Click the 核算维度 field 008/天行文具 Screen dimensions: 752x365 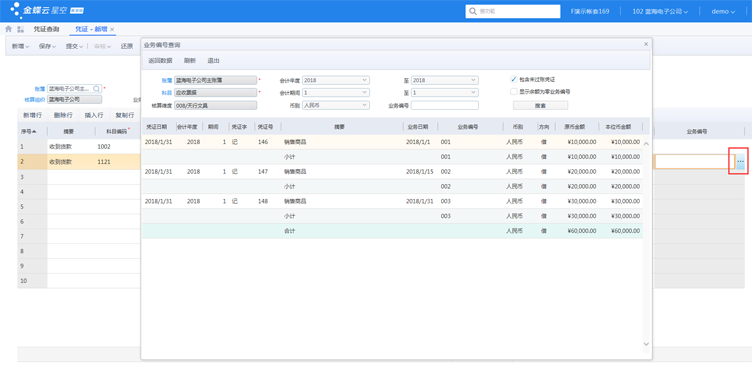(x=215, y=105)
